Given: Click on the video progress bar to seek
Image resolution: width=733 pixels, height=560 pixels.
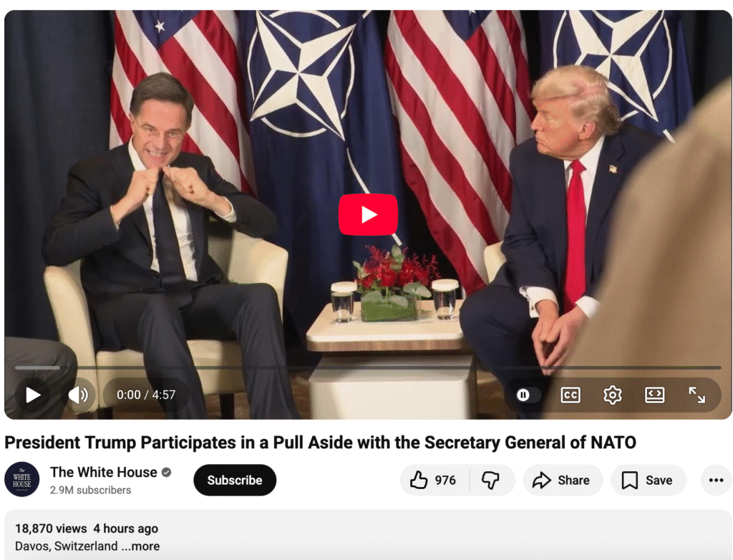Looking at the screenshot, I should coord(368,367).
